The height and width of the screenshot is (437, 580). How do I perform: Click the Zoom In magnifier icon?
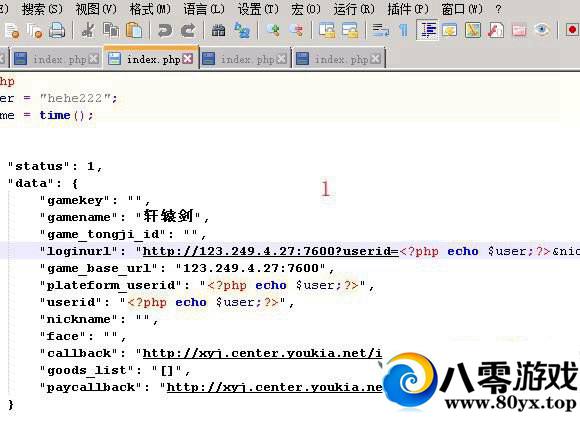pyautogui.click(x=273, y=30)
